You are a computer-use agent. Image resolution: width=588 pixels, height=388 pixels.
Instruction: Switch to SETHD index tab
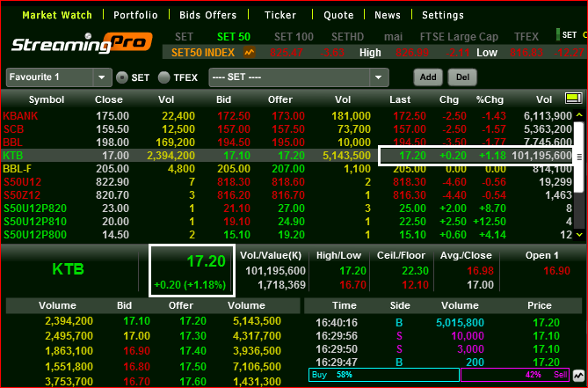(x=348, y=37)
